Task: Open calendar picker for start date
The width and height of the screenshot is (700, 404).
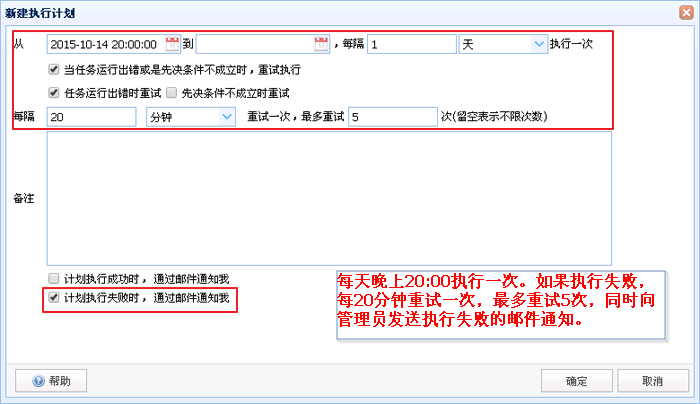Action: pyautogui.click(x=172, y=44)
